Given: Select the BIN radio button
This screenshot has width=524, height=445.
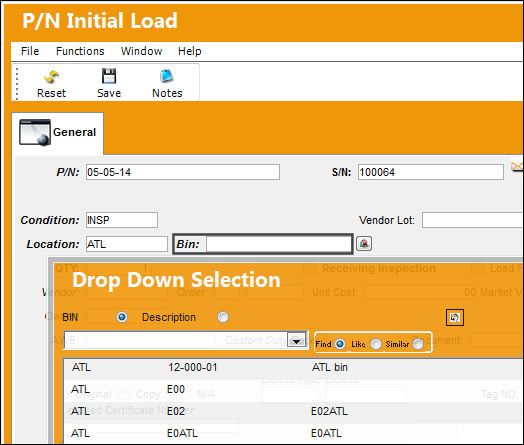Looking at the screenshot, I should click(122, 317).
